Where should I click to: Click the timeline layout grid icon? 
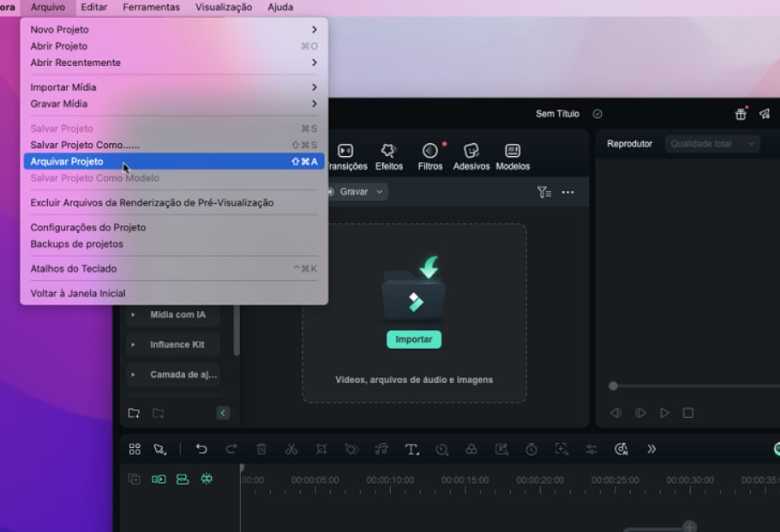[x=135, y=449]
